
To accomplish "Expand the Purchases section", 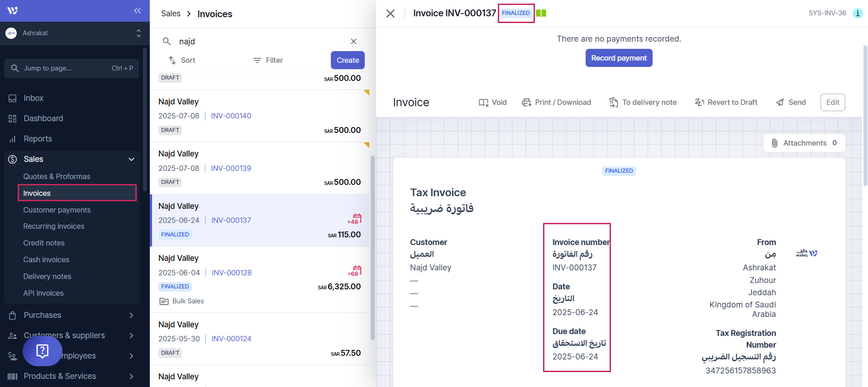I will 131,315.
